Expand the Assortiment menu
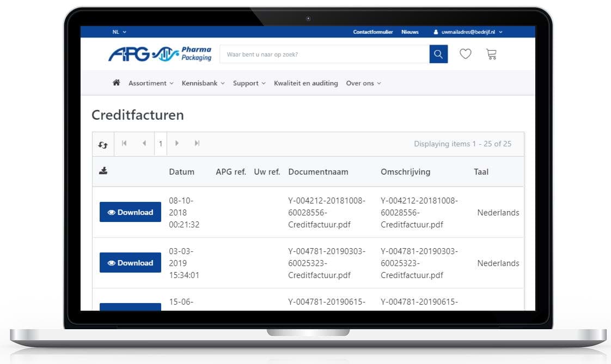This screenshot has width=611, height=364. coord(151,83)
